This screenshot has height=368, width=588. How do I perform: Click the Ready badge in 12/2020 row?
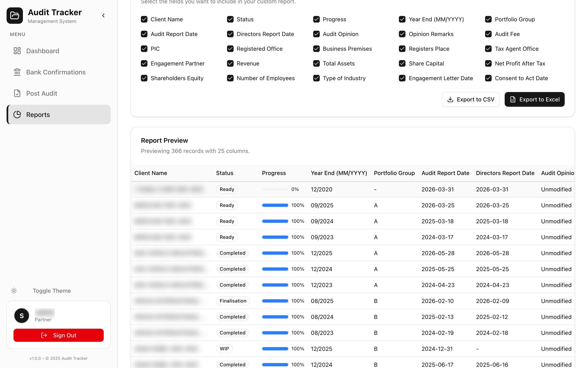tap(227, 189)
